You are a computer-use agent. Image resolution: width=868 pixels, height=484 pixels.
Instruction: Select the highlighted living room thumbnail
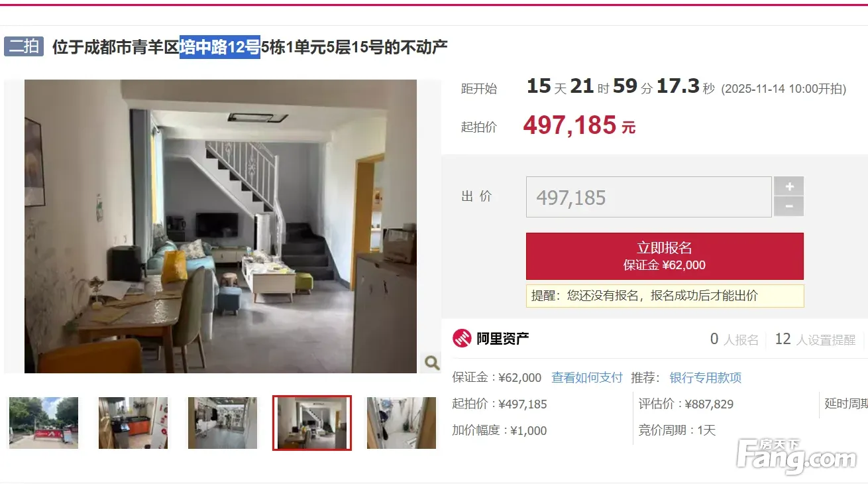312,423
